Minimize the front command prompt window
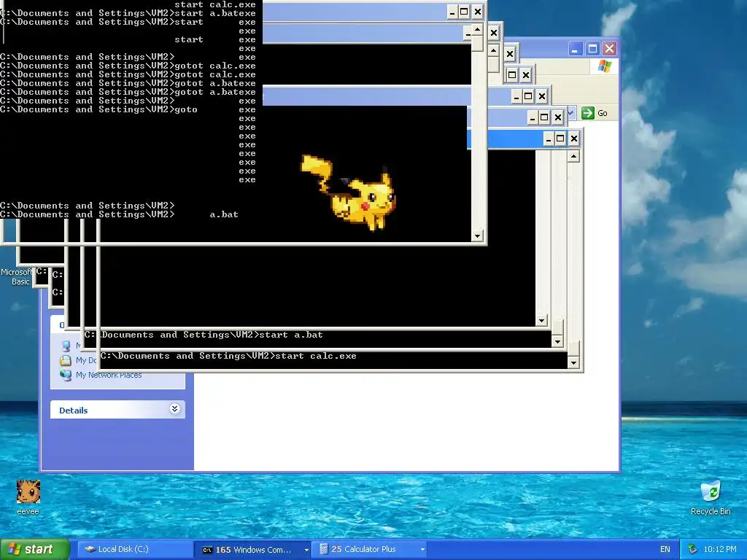The height and width of the screenshot is (560, 747). (x=452, y=12)
